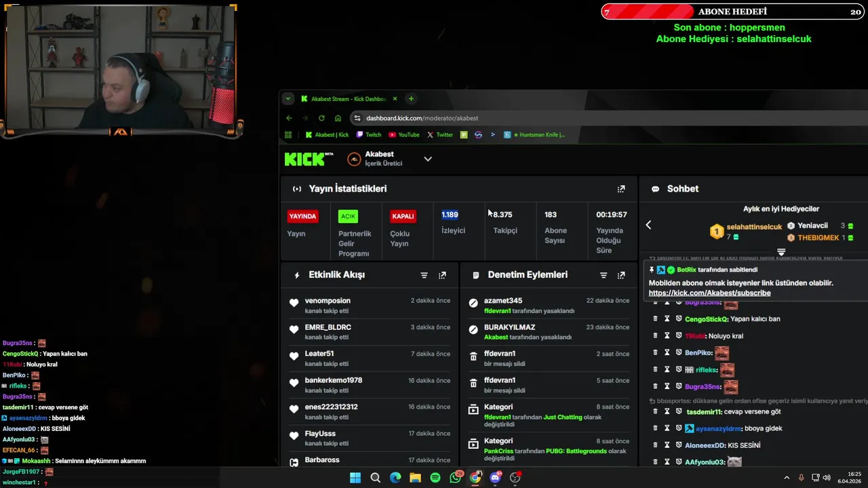The height and width of the screenshot is (488, 868).
Task: Select the venomposion follow event
Action: click(x=370, y=304)
